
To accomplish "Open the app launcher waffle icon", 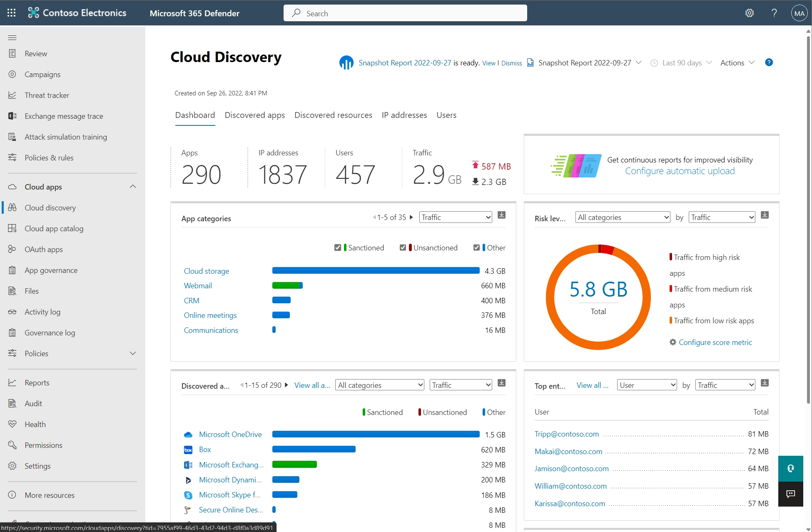I will click(11, 13).
